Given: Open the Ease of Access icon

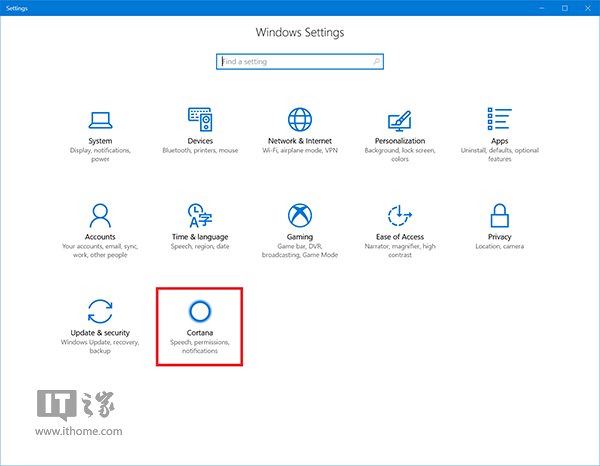Looking at the screenshot, I should click(x=399, y=215).
